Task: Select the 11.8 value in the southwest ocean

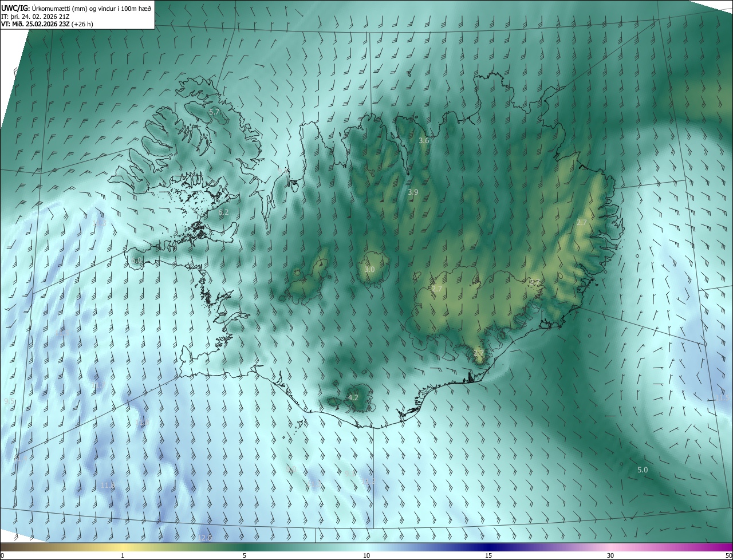Action: (x=108, y=486)
